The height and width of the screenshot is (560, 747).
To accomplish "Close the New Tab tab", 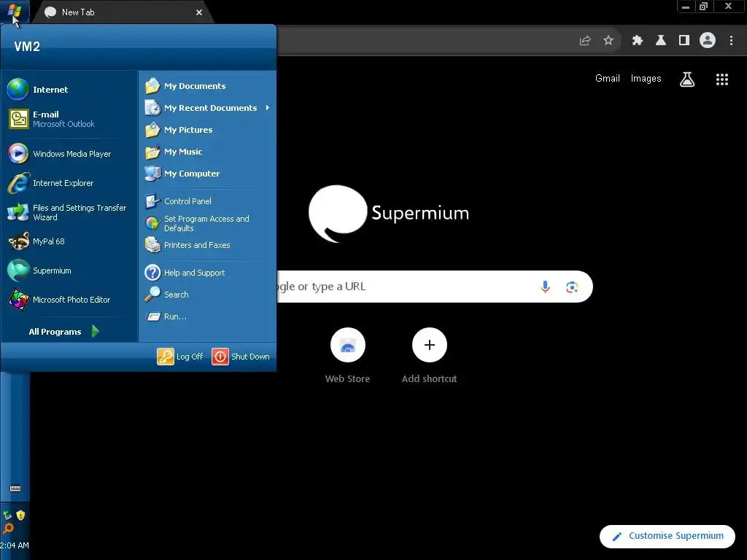I will click(x=199, y=12).
